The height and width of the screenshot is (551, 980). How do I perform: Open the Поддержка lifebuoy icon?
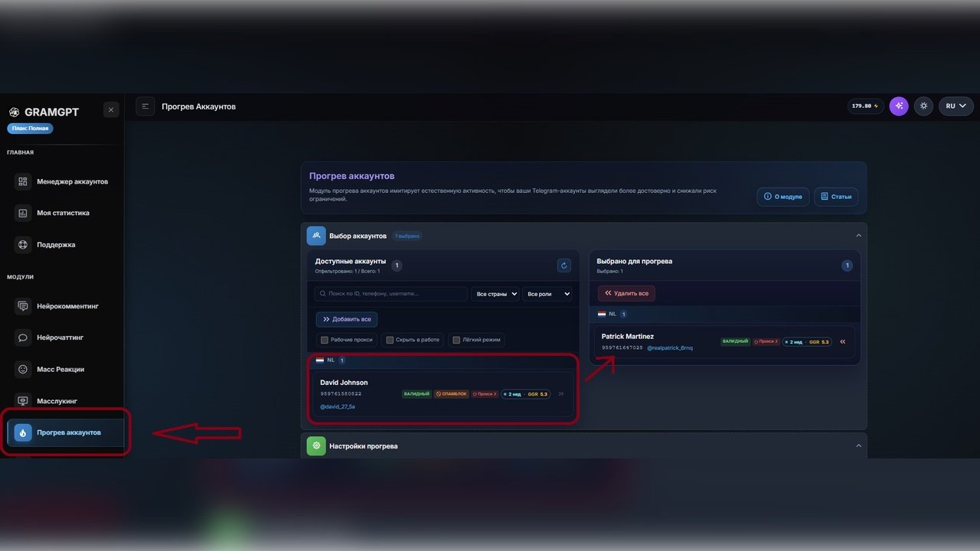(x=23, y=245)
